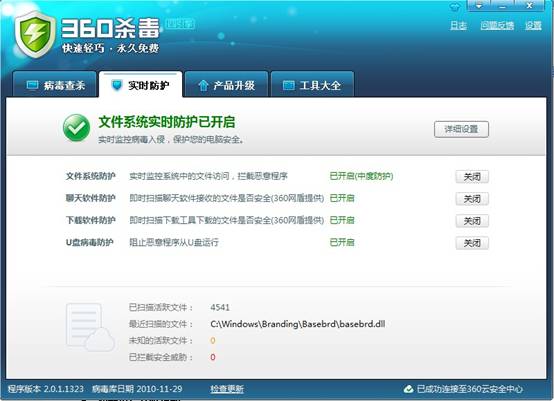Turn off 下载软件防护 with its 关闭 button
554x401 pixels.
point(472,221)
